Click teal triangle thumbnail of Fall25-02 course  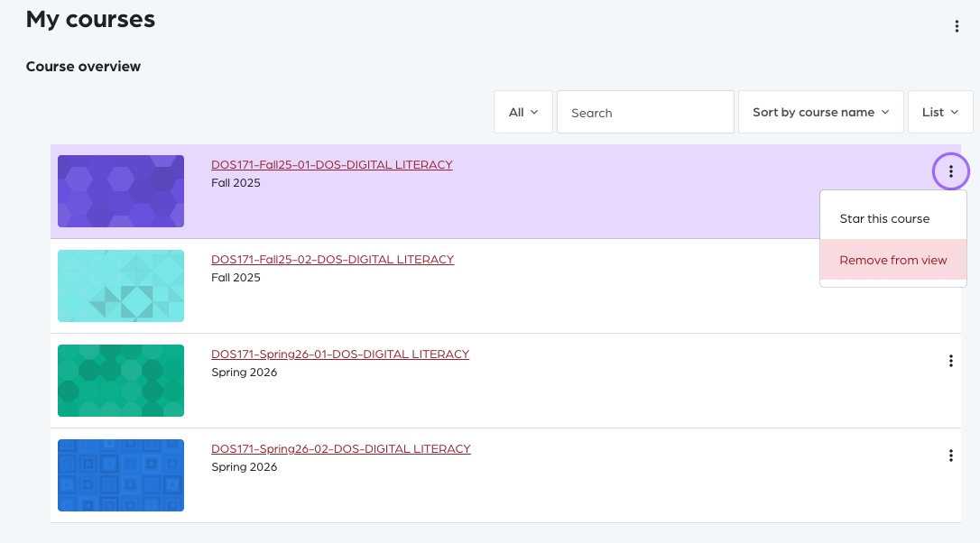coord(121,286)
